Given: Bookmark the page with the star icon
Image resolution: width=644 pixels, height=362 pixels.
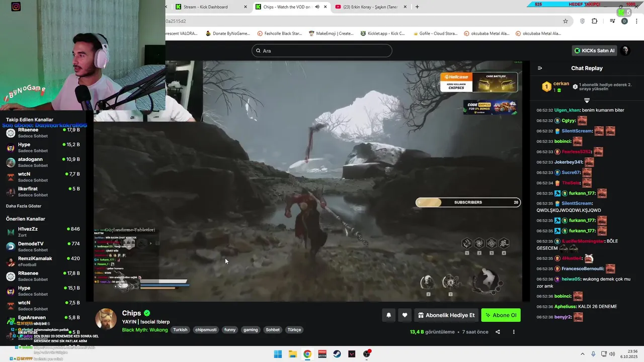Looking at the screenshot, I should pos(566,21).
